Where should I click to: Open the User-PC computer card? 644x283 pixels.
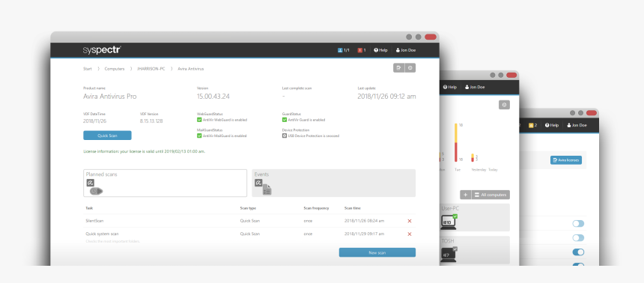(x=475, y=217)
